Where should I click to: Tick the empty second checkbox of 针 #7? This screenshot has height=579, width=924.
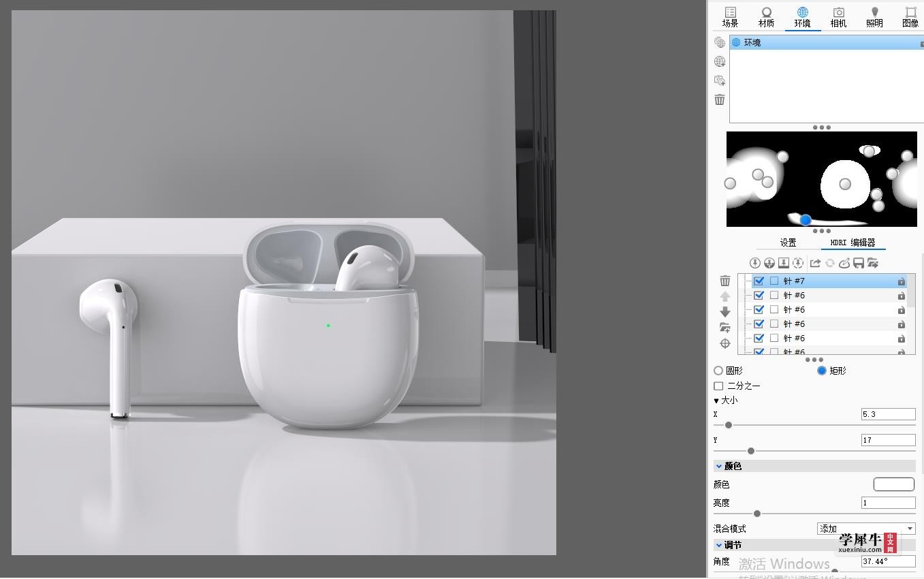(x=774, y=281)
